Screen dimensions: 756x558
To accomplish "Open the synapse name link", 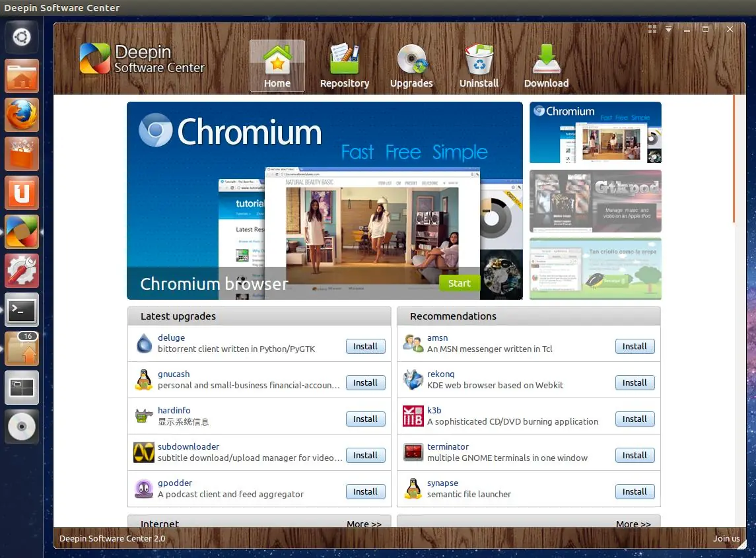I will point(442,483).
